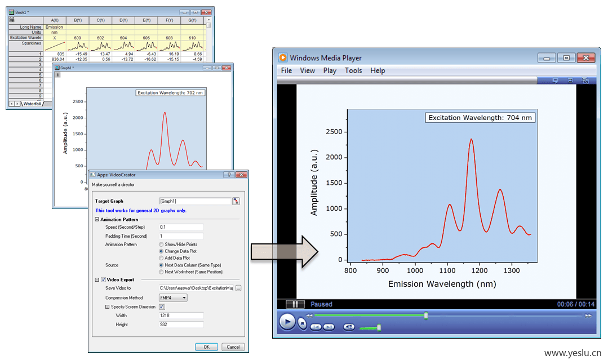Open Play menu in Windows Media Player
Viewport: 608px width, 364px height.
330,70
